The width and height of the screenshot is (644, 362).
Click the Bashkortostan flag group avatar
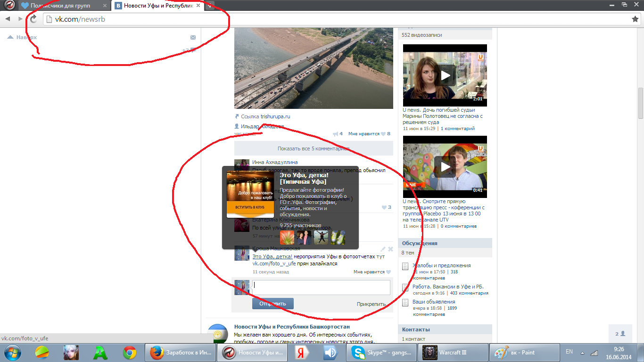coord(218,334)
